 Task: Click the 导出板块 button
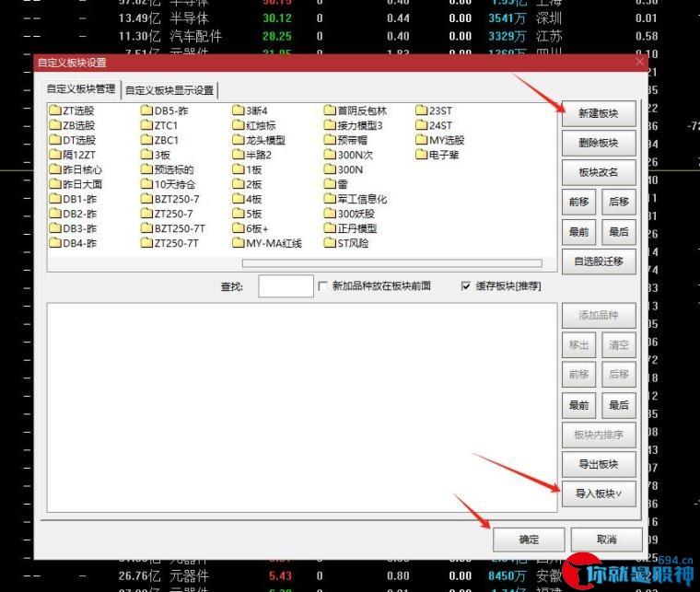click(x=599, y=464)
